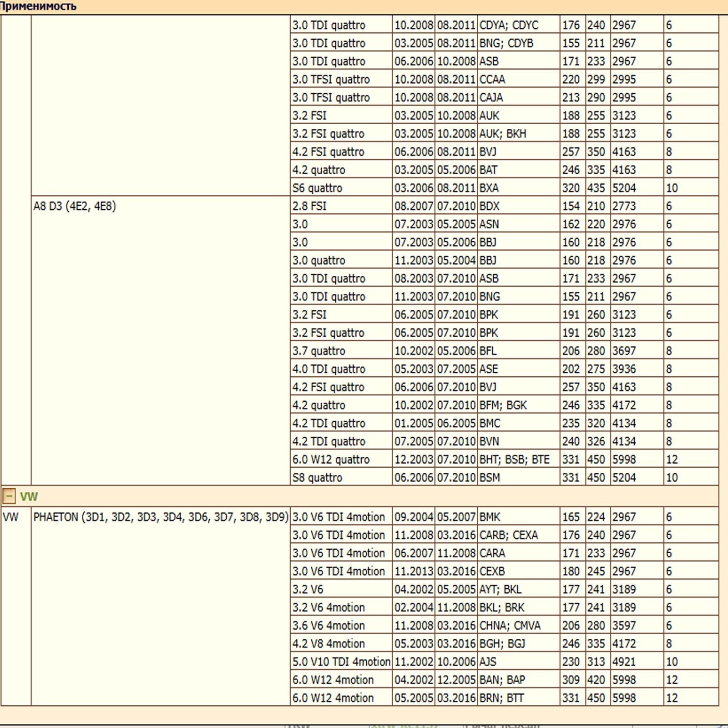
Task: Click end date 06.2005 in BMC row
Action: (x=456, y=423)
